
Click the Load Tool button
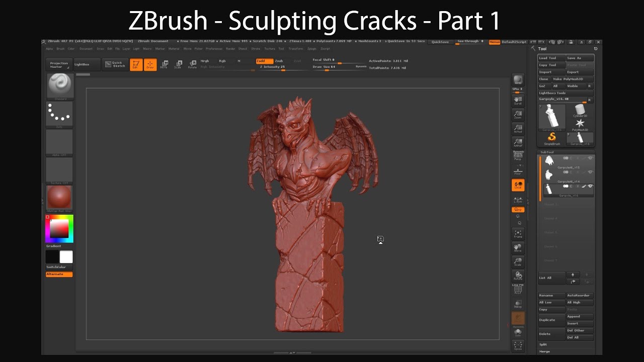click(552, 58)
